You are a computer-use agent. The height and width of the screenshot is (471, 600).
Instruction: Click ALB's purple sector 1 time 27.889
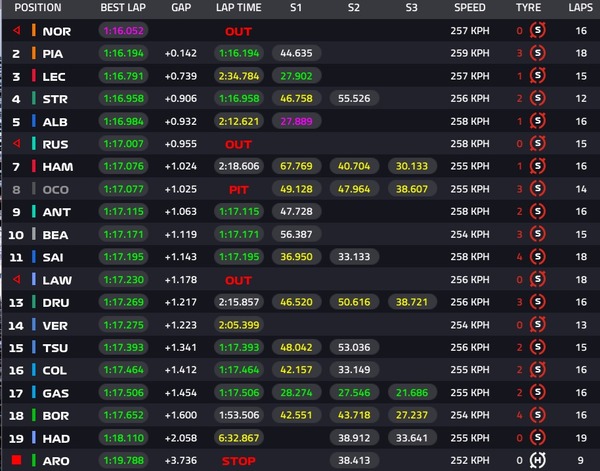(x=297, y=121)
